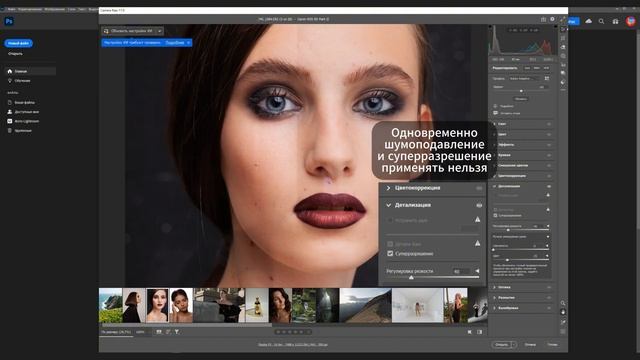Select the Edit tool in Camera Raw's right toolbar
640x360 pixels.
563,29
